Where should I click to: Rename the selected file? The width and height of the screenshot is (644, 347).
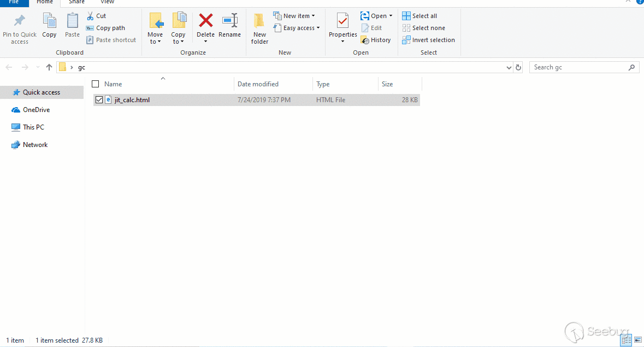pyautogui.click(x=229, y=26)
